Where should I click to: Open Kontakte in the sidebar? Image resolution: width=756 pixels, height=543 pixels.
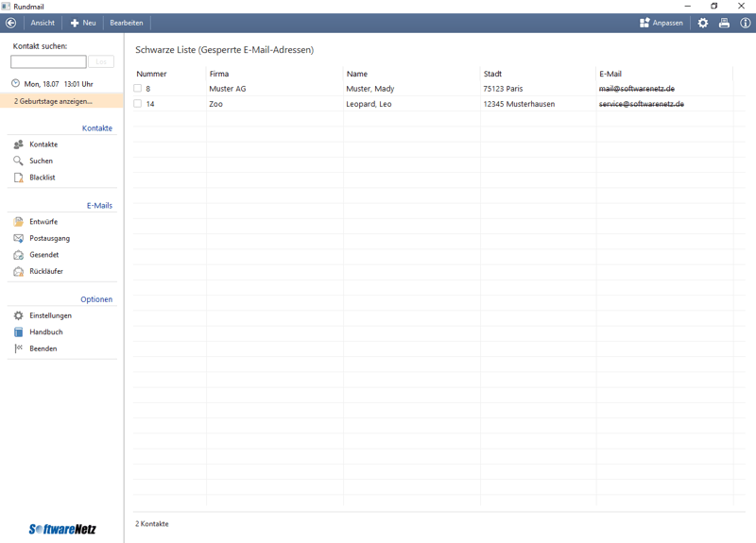pyautogui.click(x=43, y=144)
